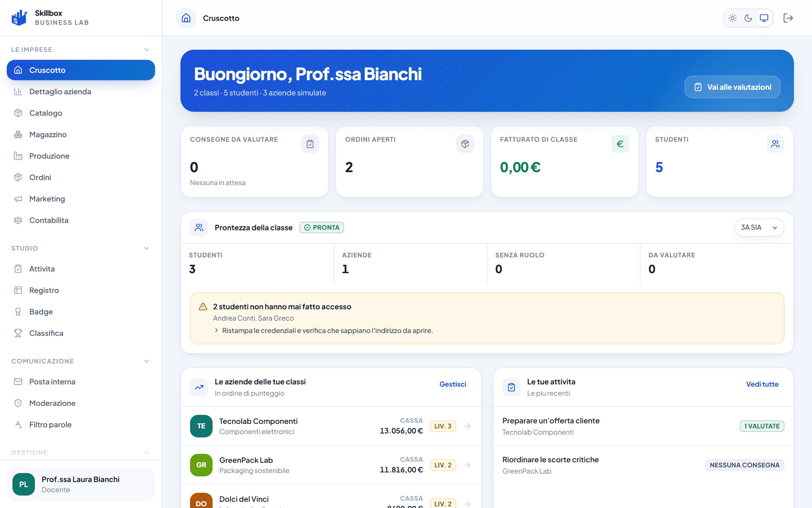The image size is (812, 508).
Task: Click the Attivita clipboard icon in sidebar
Action: coord(18,269)
